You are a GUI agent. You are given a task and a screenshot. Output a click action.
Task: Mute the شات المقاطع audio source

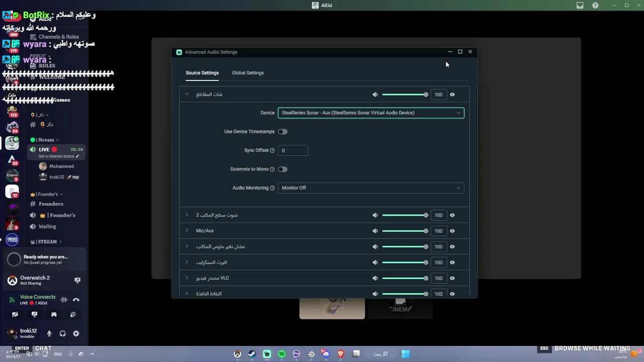[x=375, y=95]
